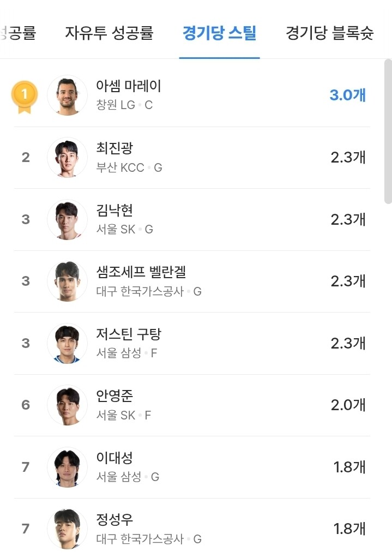Click the gold first-place medal icon
The width and height of the screenshot is (392, 558).
coord(25,96)
